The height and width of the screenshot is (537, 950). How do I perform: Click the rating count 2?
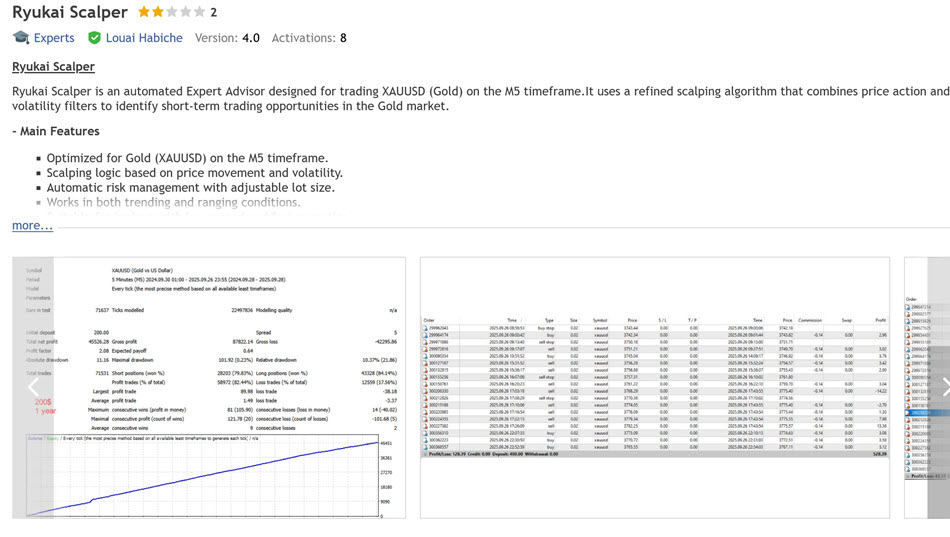[213, 12]
